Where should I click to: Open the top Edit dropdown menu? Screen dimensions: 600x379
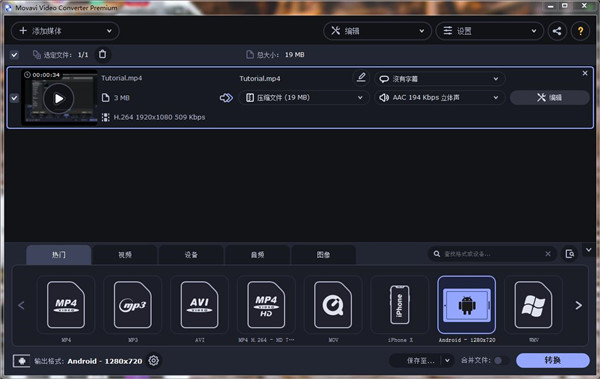(x=377, y=31)
